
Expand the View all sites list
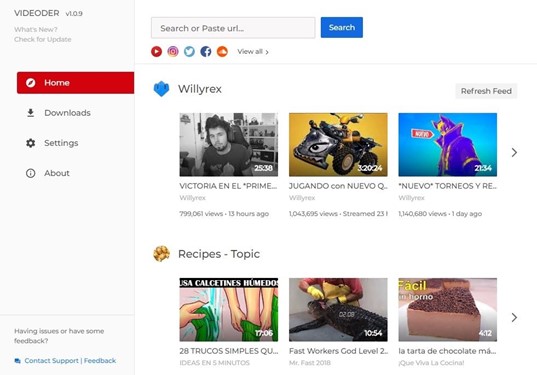coord(253,52)
